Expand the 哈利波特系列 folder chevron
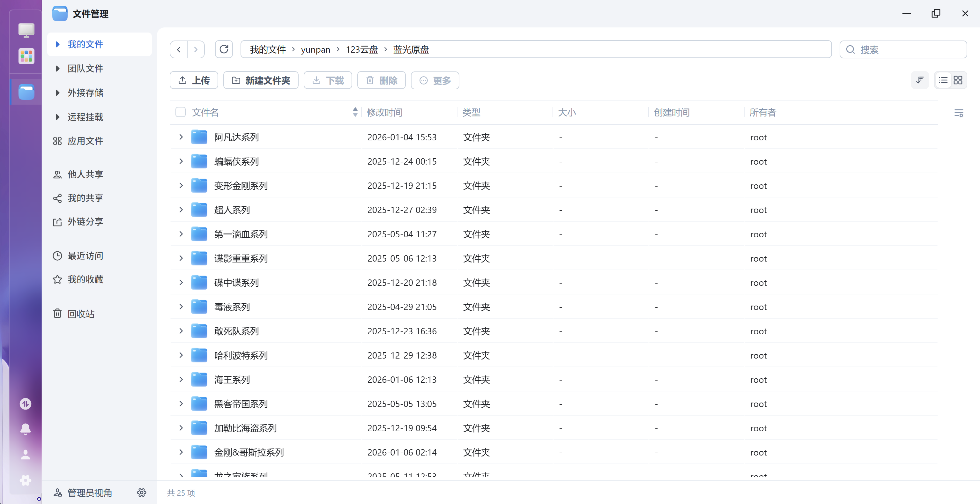 tap(181, 355)
